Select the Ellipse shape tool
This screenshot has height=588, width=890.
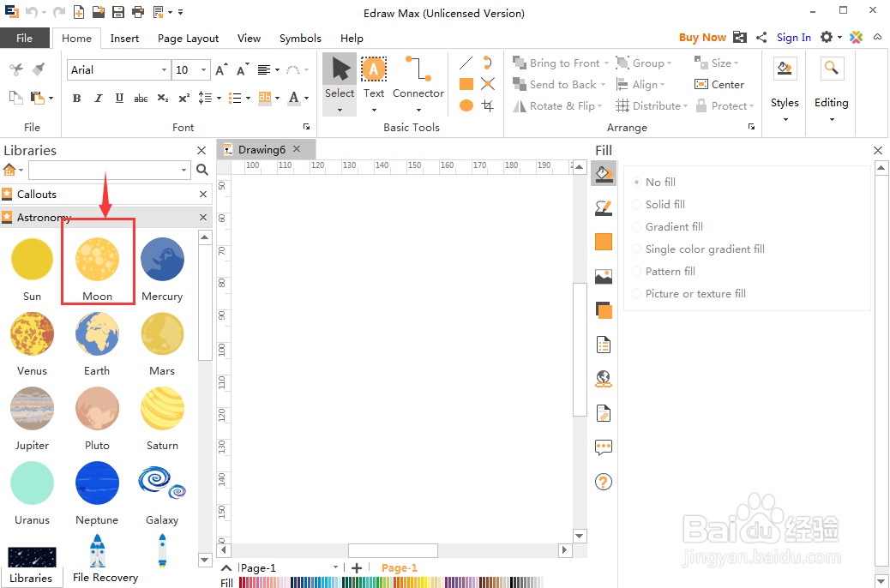(x=466, y=105)
